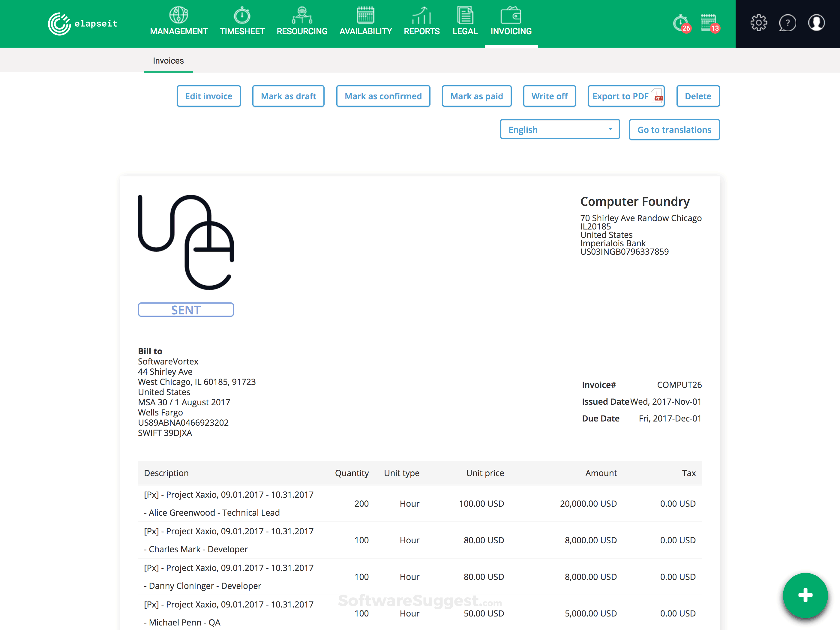Open Availability calendar icon
This screenshot has height=630, width=840.
click(x=365, y=15)
